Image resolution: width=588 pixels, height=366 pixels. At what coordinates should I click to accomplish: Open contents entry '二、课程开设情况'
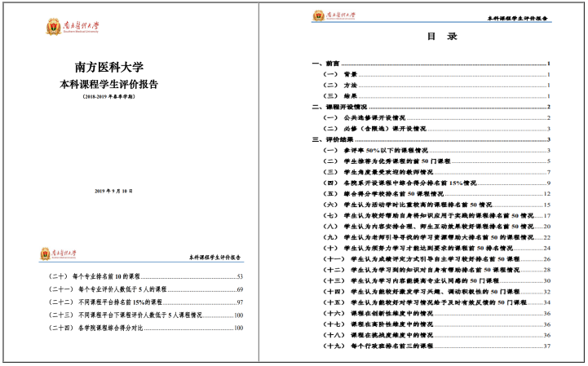(x=431, y=108)
